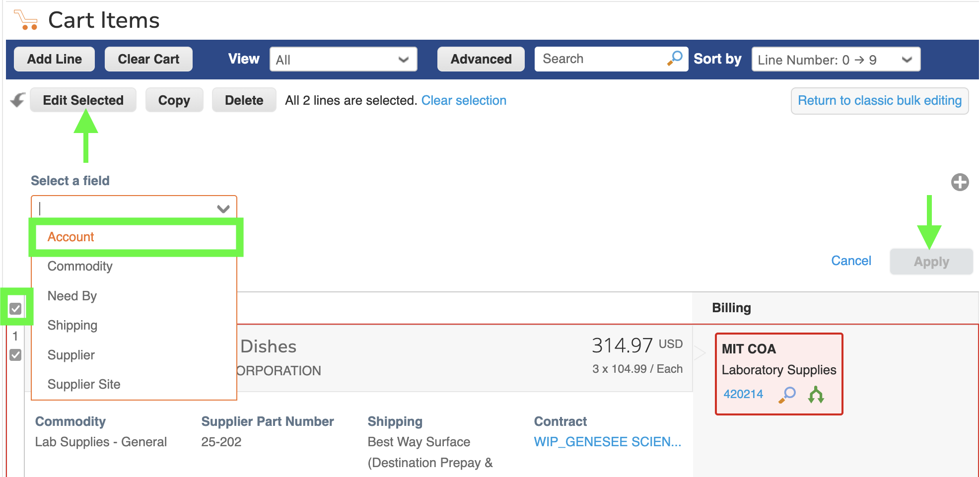Uncheck the line 1 item checkbox

point(15,355)
